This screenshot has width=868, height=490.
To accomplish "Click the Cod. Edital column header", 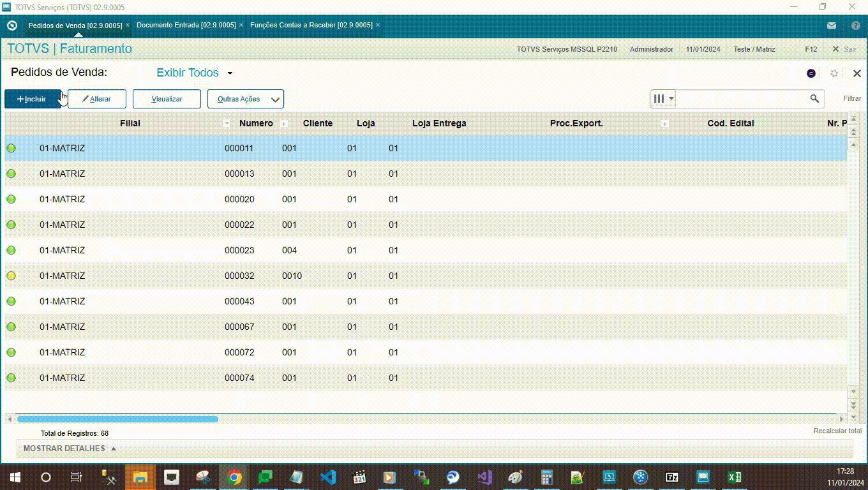I will click(x=731, y=123).
